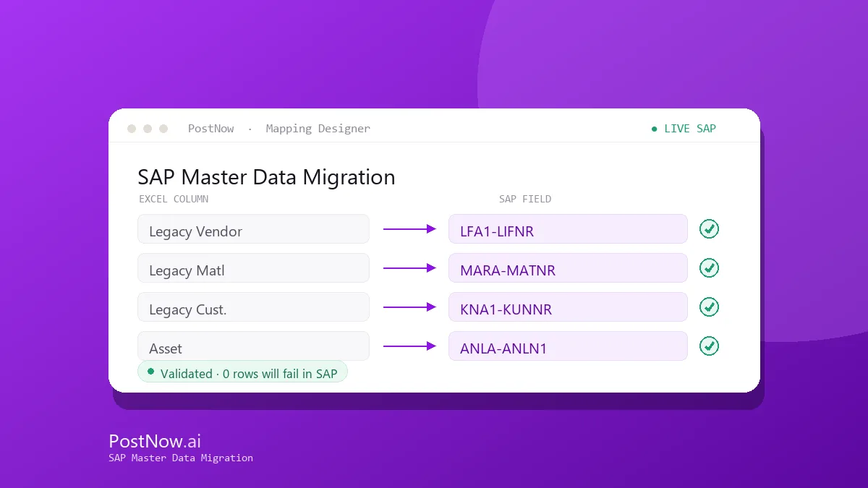
Task: Click the Validated 0 rows will fail badge
Action: (x=242, y=372)
